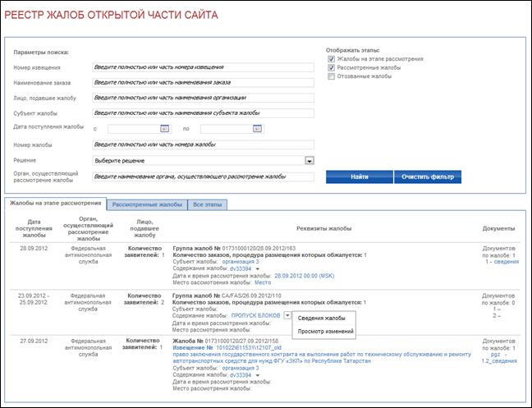Open 'сведения' document link in first row

(507, 262)
